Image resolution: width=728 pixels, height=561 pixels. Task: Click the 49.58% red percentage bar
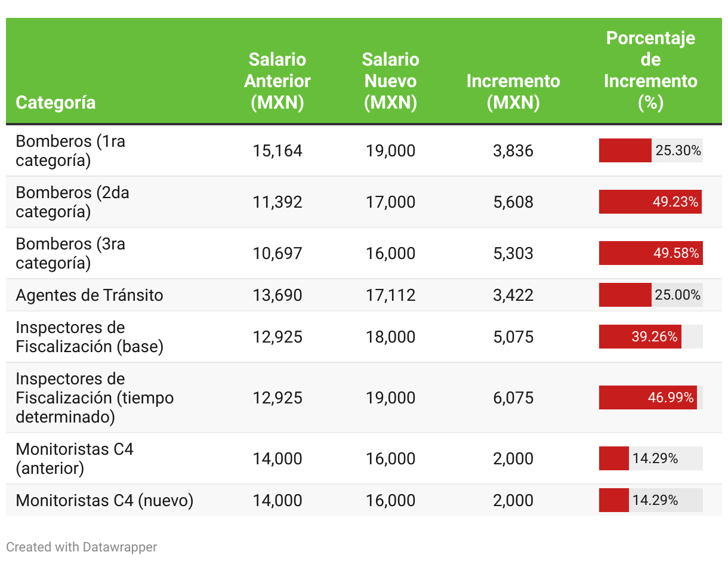[650, 253]
